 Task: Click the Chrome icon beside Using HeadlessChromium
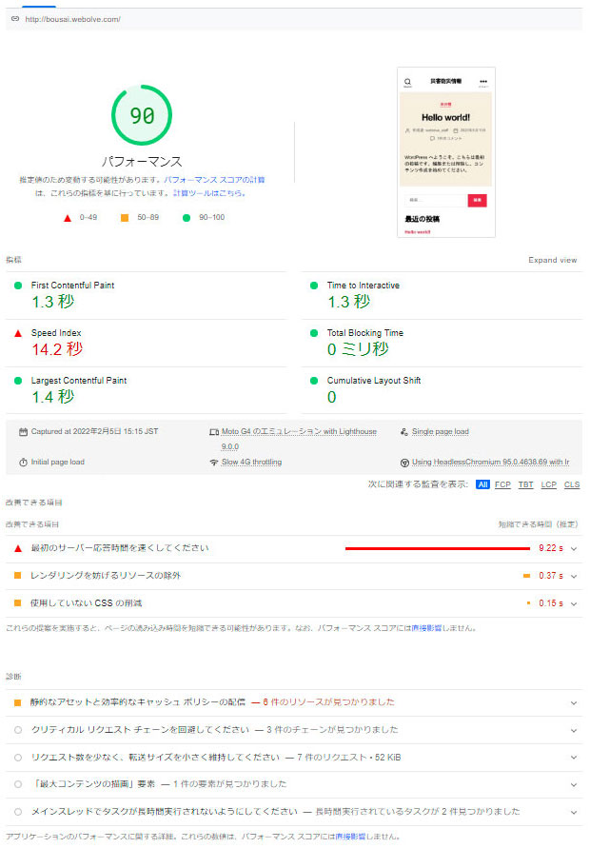point(404,463)
